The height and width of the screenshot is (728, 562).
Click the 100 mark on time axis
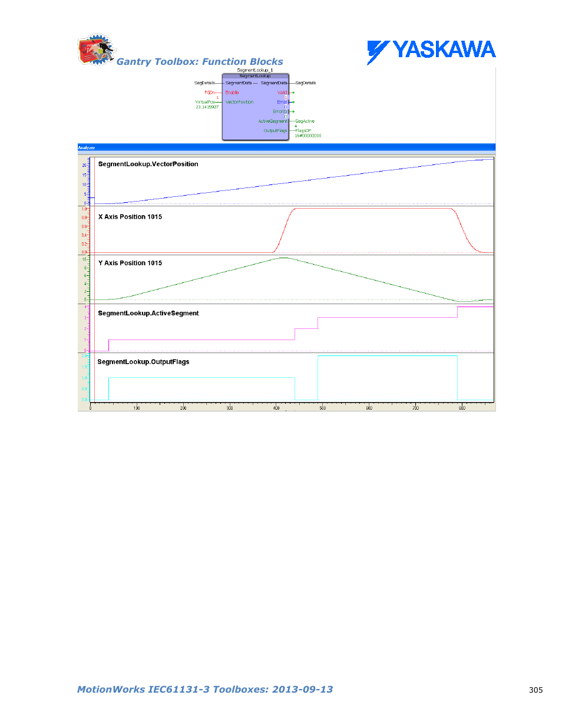tap(137, 408)
